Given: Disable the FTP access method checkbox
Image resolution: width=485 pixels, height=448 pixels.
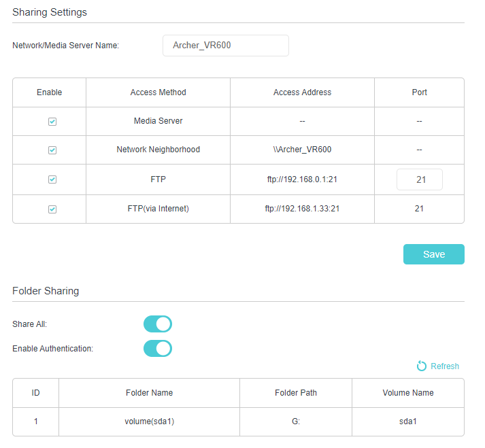Looking at the screenshot, I should click(52, 179).
